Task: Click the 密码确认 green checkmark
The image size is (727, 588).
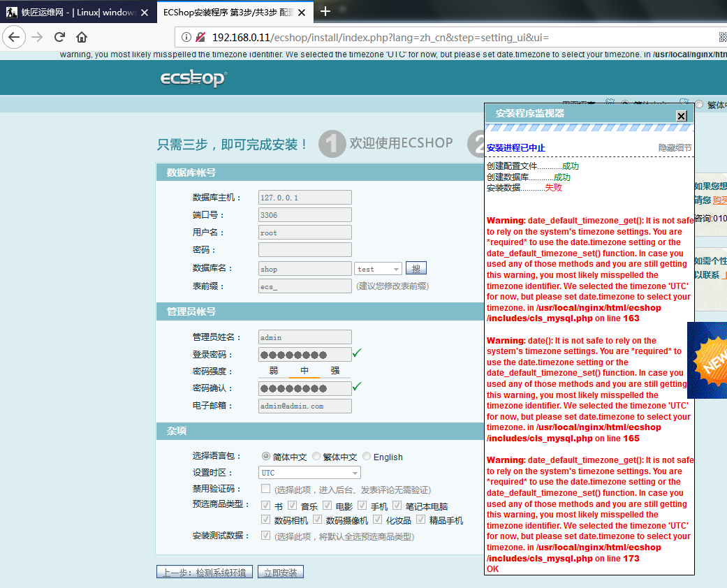Action: (x=357, y=386)
